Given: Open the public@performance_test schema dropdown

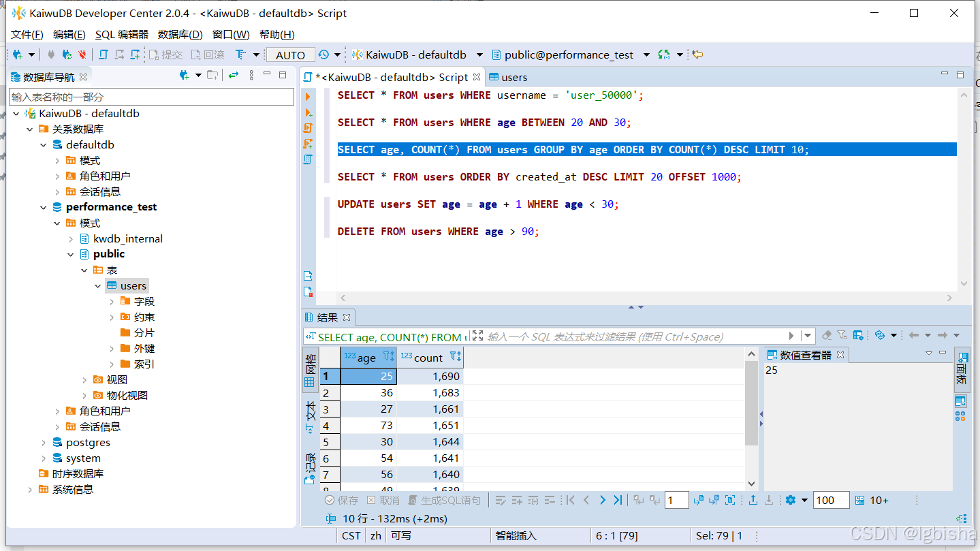Looking at the screenshot, I should (646, 55).
